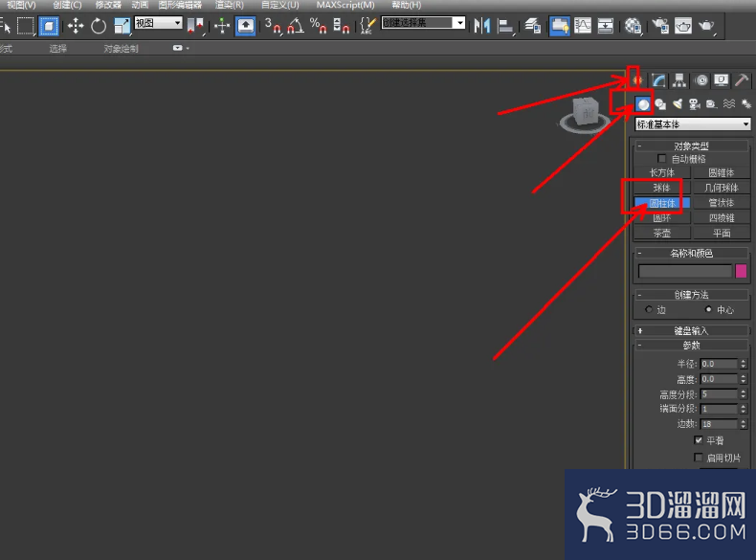Screen dimensions: 756x560
Task: Open the 创建选择集 named selection dropdown
Action: [423, 23]
